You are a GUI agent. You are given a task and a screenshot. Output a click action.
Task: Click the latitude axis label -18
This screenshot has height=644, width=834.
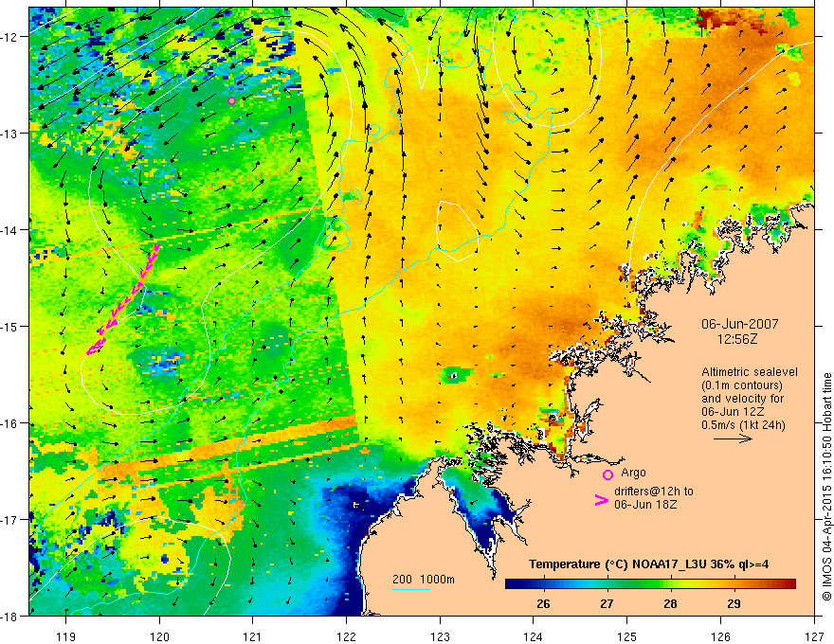click(10, 616)
